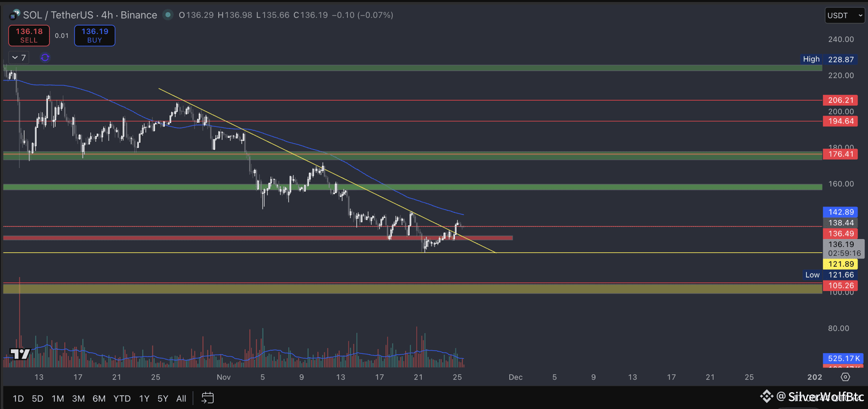Click the 80.00 price axis label
This screenshot has width=868, height=409.
coord(839,328)
